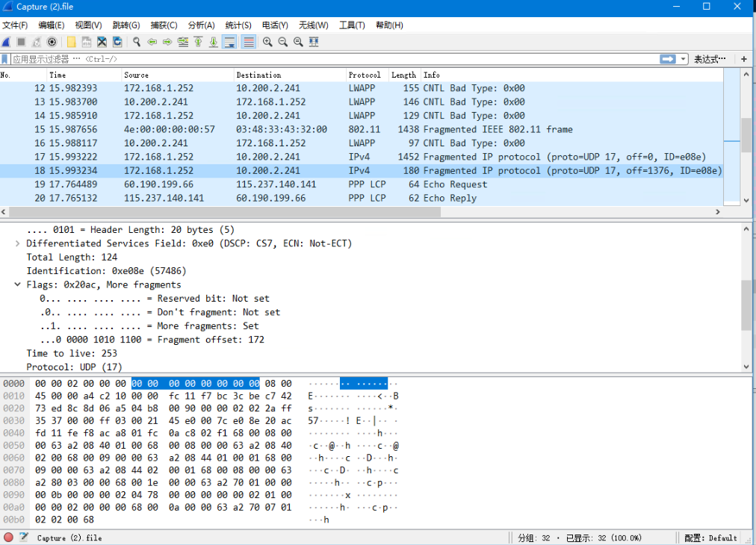The width and height of the screenshot is (756, 545).
Task: Jump to last packet icon
Action: point(214,42)
